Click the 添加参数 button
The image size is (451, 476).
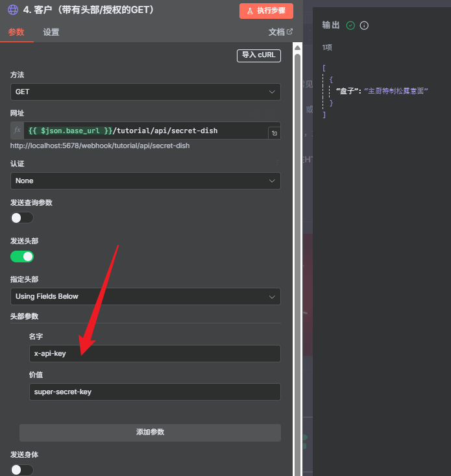[x=150, y=432]
